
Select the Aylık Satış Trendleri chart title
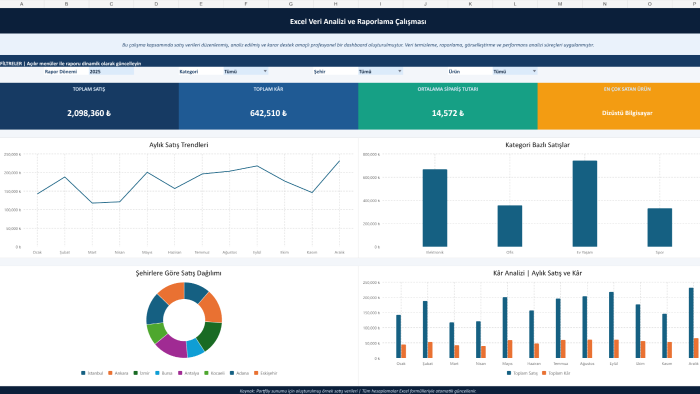[179, 145]
